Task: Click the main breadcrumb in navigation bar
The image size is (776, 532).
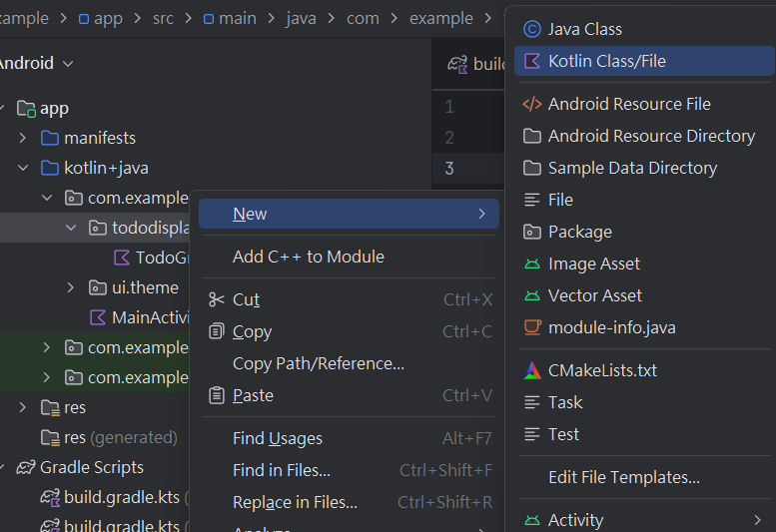Action: tap(238, 18)
